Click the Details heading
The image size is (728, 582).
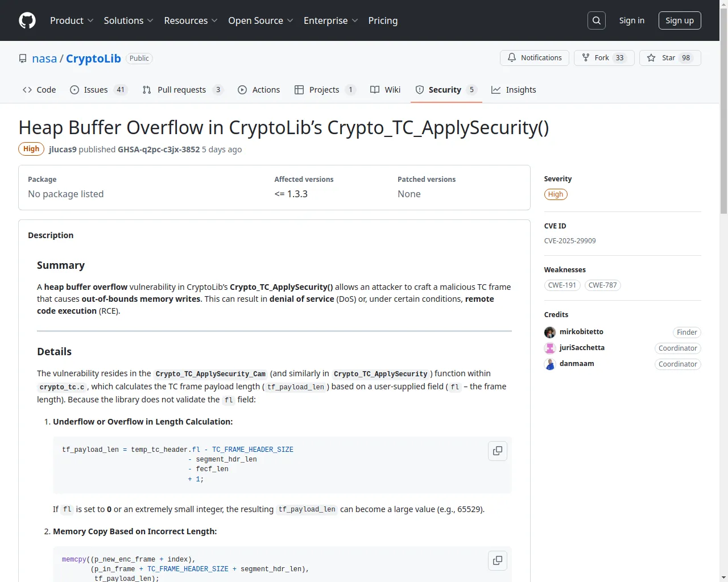[55, 352]
